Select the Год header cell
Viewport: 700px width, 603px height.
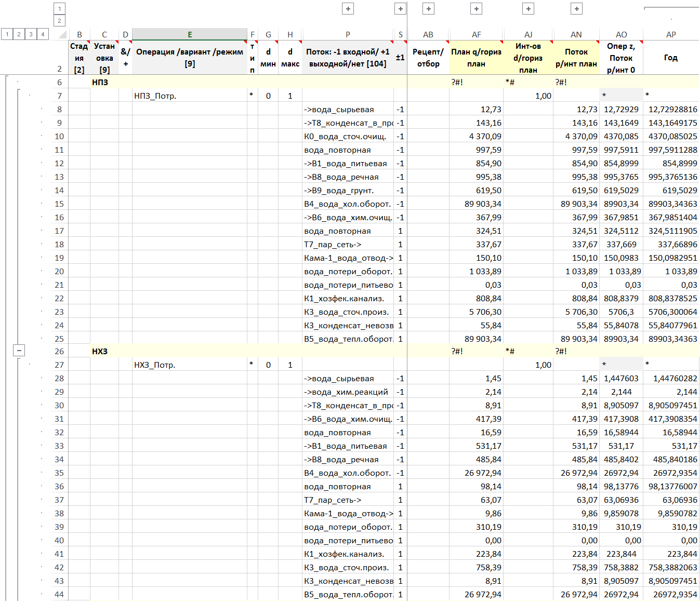click(x=670, y=58)
